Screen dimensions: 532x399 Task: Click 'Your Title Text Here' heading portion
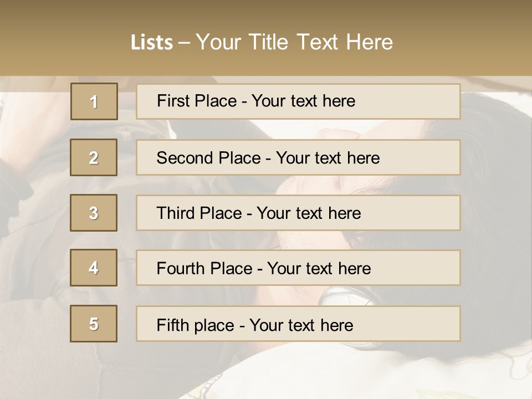[x=294, y=42]
